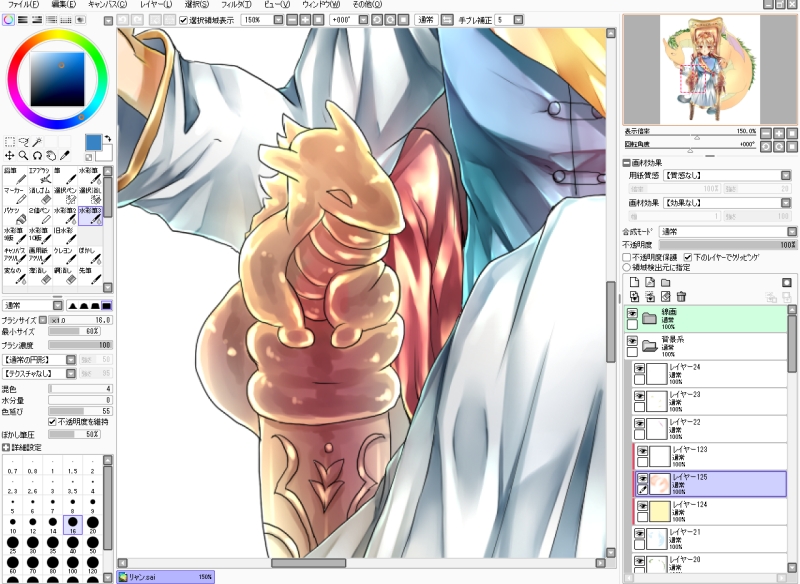
Task: Open the ウィンドウ(W) menu
Action: [321, 5]
